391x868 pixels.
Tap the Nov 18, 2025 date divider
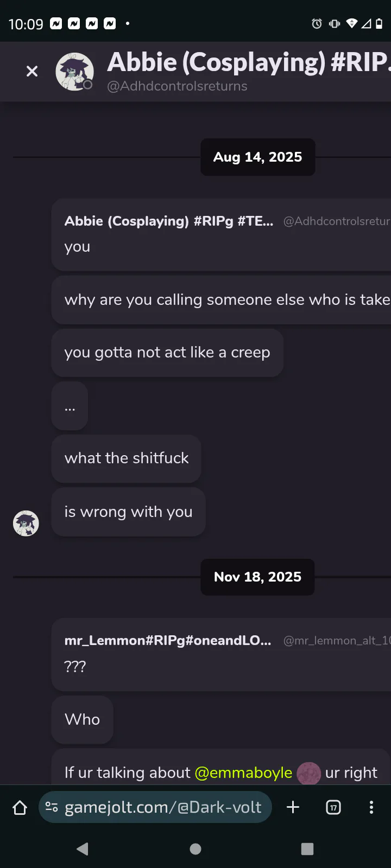(x=257, y=577)
